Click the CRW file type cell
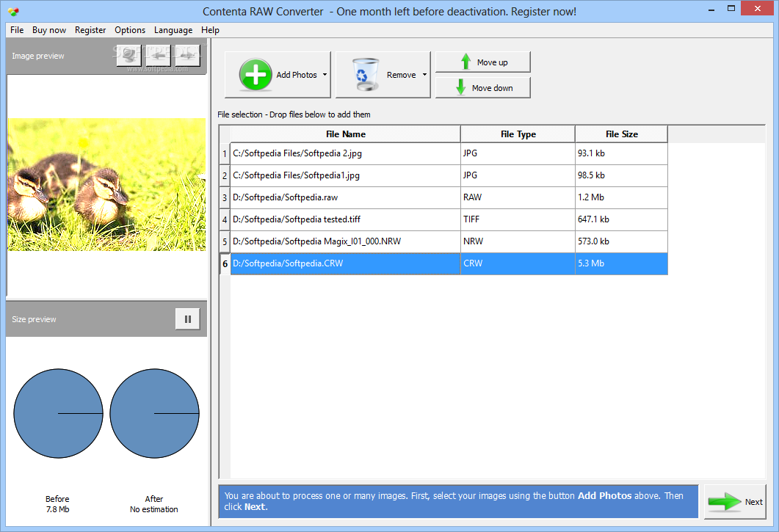 click(518, 263)
